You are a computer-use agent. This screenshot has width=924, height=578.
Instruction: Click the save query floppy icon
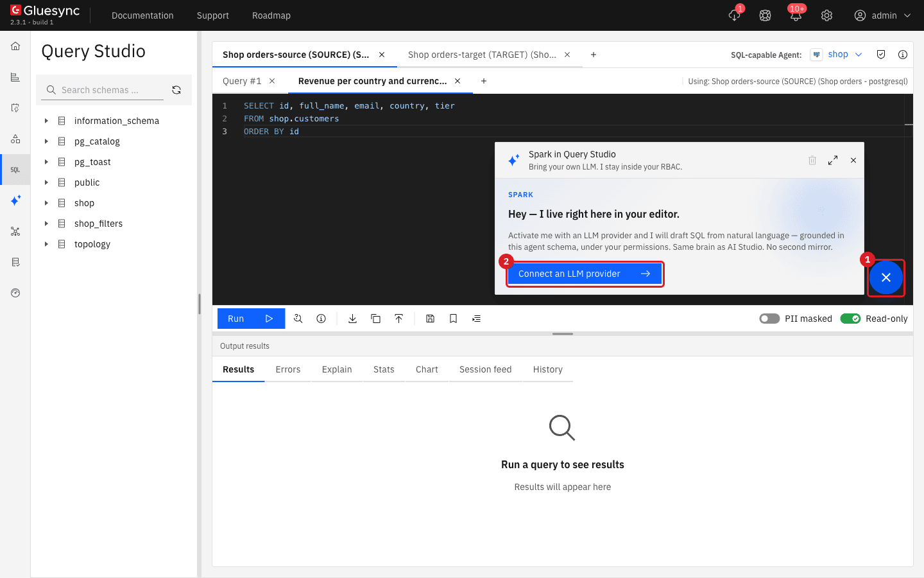pos(430,319)
